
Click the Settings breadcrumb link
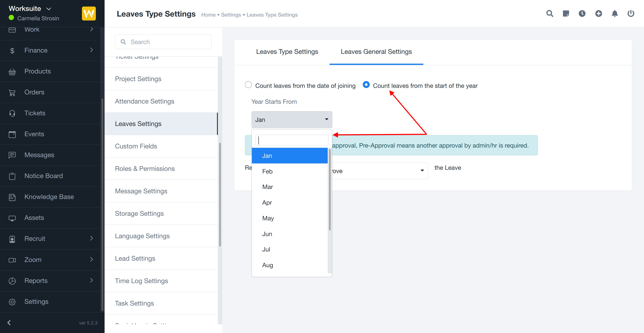click(231, 15)
